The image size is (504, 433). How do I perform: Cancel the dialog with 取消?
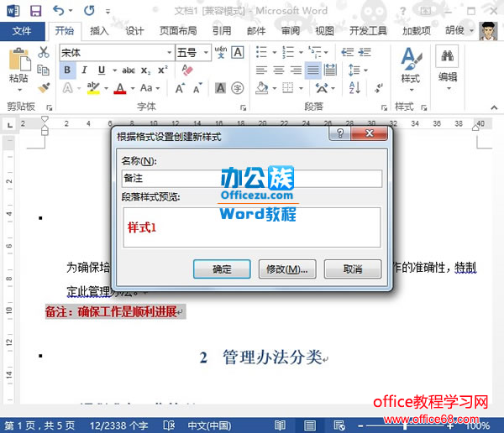click(353, 269)
